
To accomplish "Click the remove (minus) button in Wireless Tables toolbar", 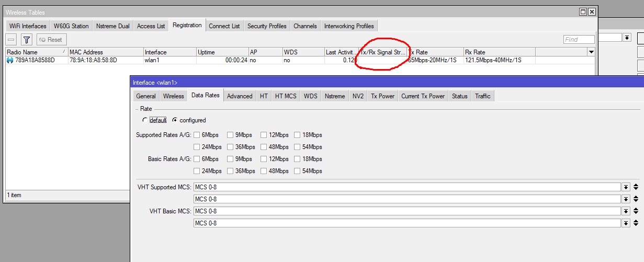I will click(12, 40).
